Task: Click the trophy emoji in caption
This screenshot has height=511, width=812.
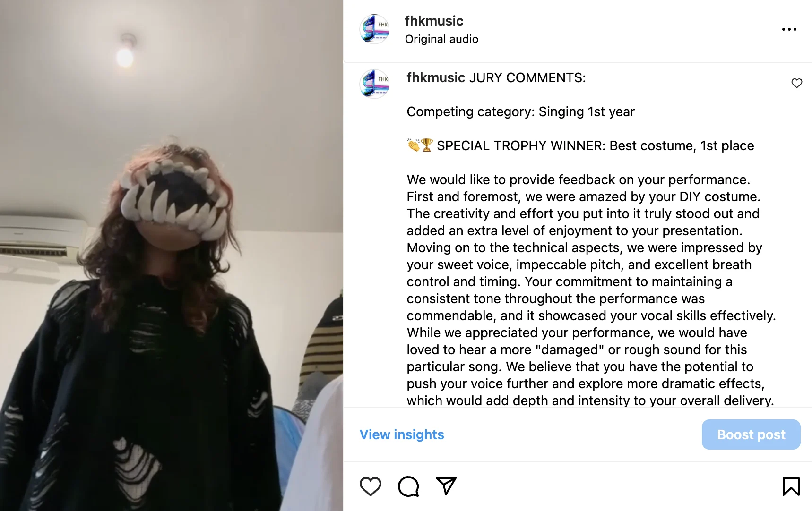Action: pos(427,145)
